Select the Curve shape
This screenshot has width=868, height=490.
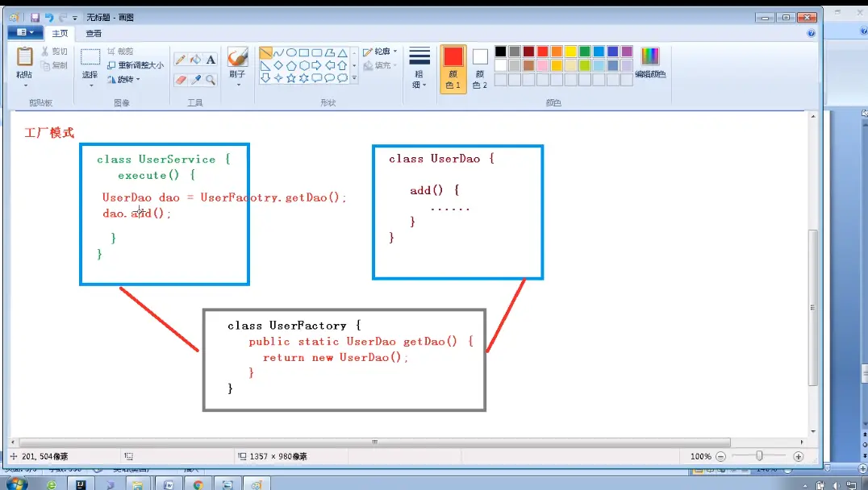click(278, 53)
